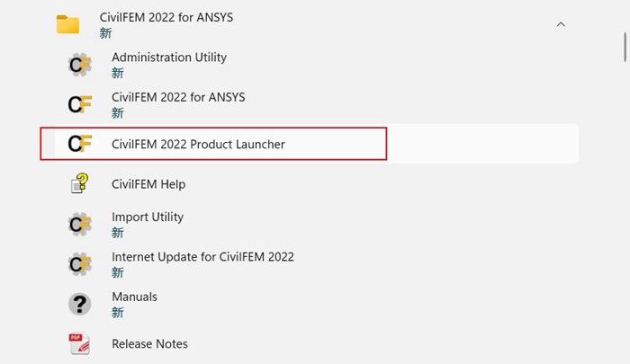Viewport: 630px width, 364px height.
Task: Click the Manuals question mark icon
Action: tap(79, 304)
